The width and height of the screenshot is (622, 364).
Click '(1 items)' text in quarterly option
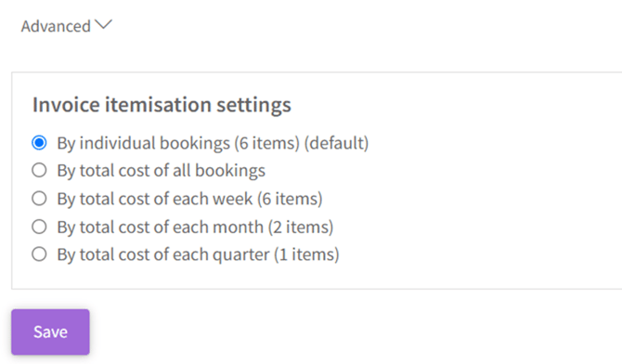pyautogui.click(x=306, y=254)
